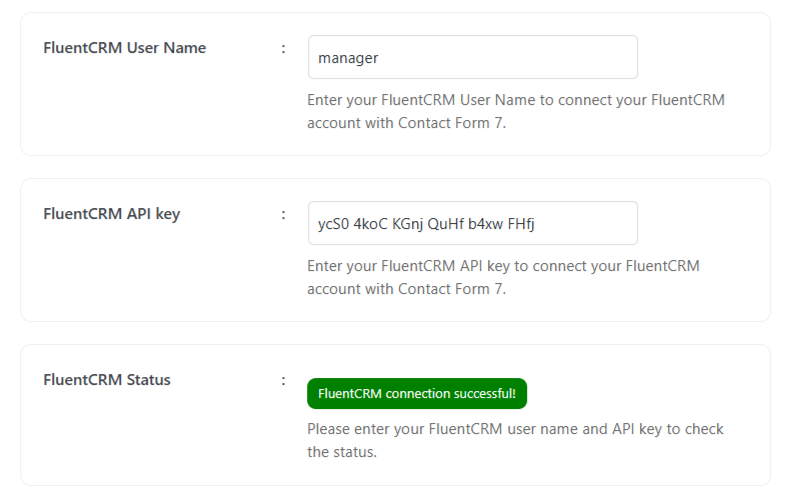Click the 'Please enter your FluentCRM user name' note

point(515,440)
